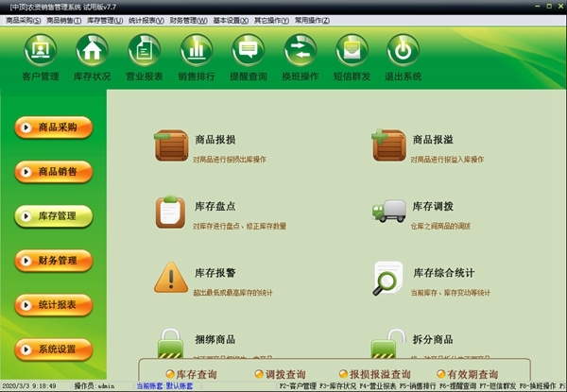
Task: Click the 库存报警 warning triangle icon
Action: (x=171, y=278)
